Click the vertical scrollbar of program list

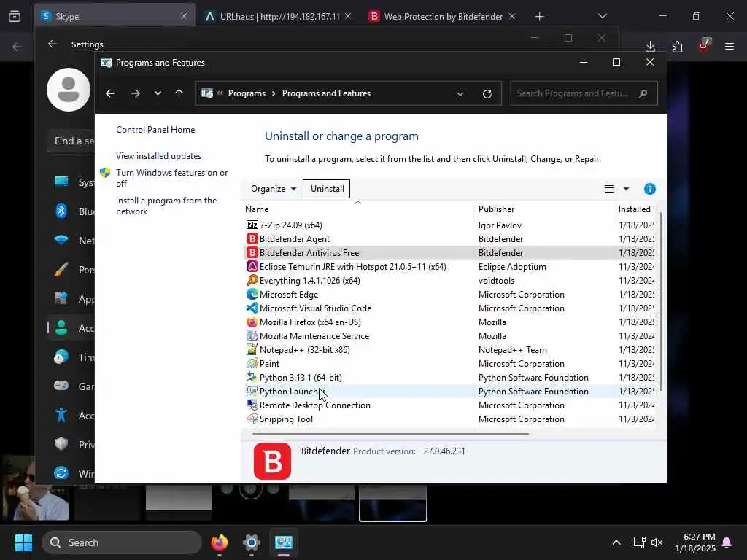point(660,303)
